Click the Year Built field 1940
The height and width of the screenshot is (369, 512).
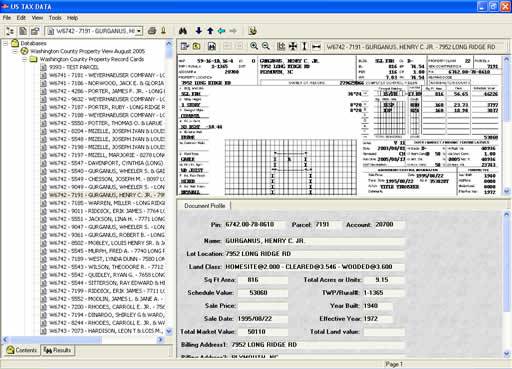pos(378,306)
